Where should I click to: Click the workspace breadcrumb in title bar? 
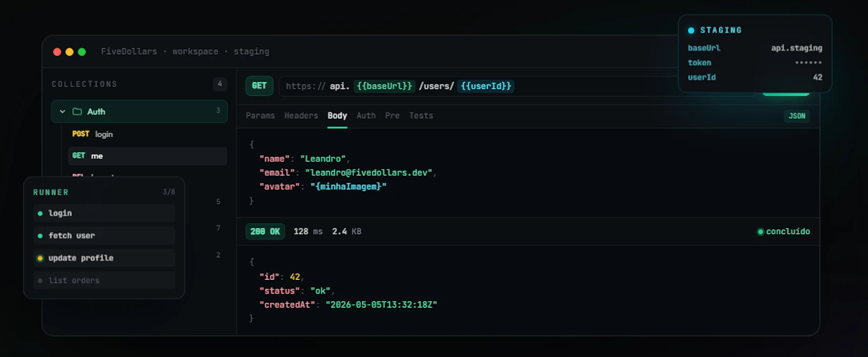click(195, 52)
